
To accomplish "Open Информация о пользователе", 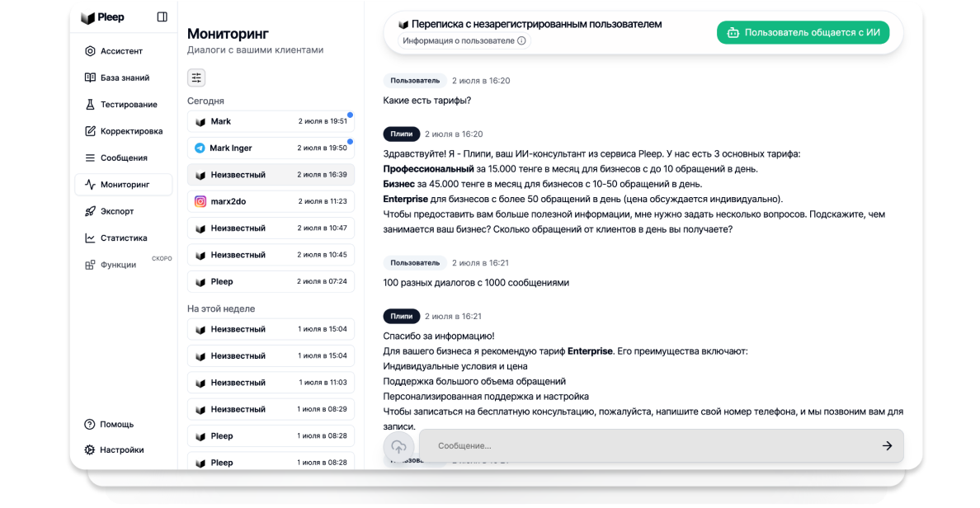I will (464, 40).
